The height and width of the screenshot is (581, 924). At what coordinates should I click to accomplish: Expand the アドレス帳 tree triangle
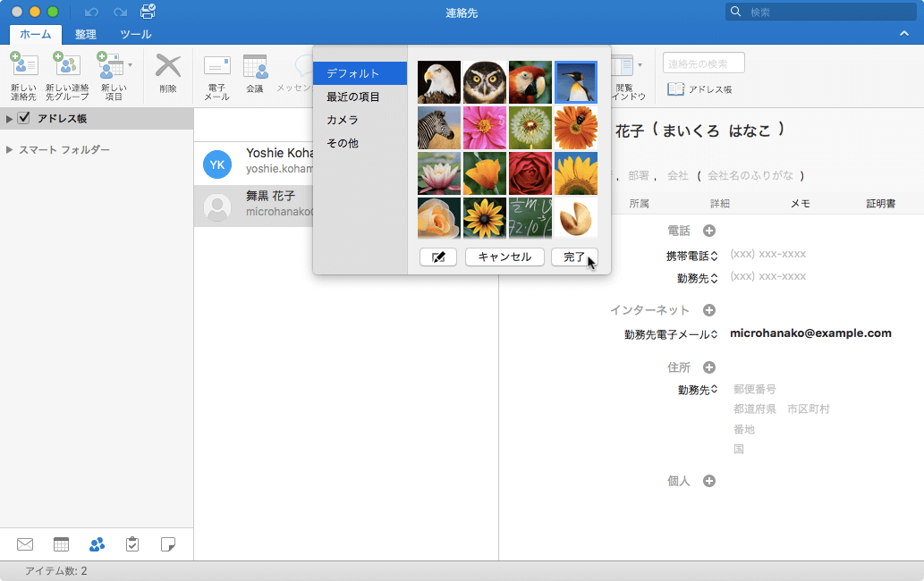click(x=9, y=119)
